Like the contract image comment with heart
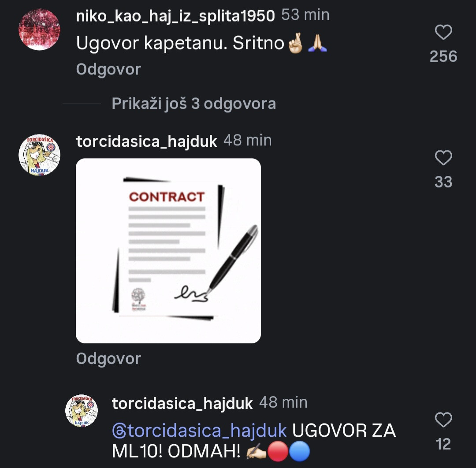The width and height of the screenshot is (476, 468). point(443,157)
